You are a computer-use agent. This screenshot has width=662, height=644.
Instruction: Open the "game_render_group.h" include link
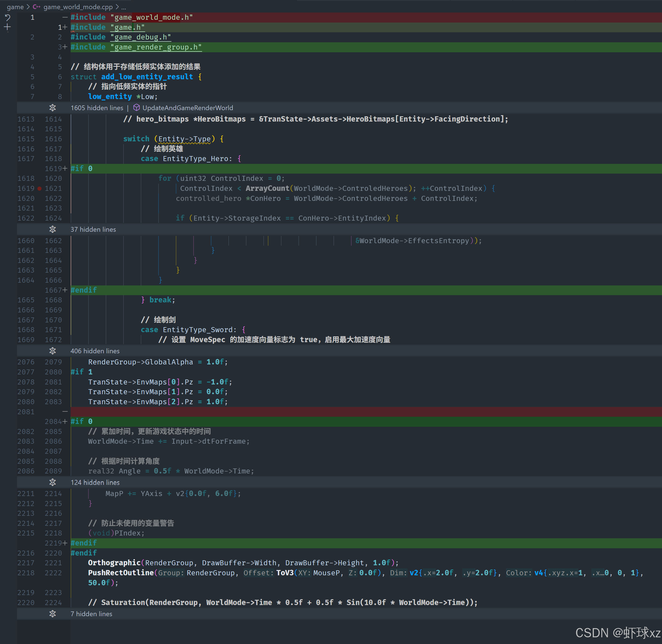click(x=156, y=47)
